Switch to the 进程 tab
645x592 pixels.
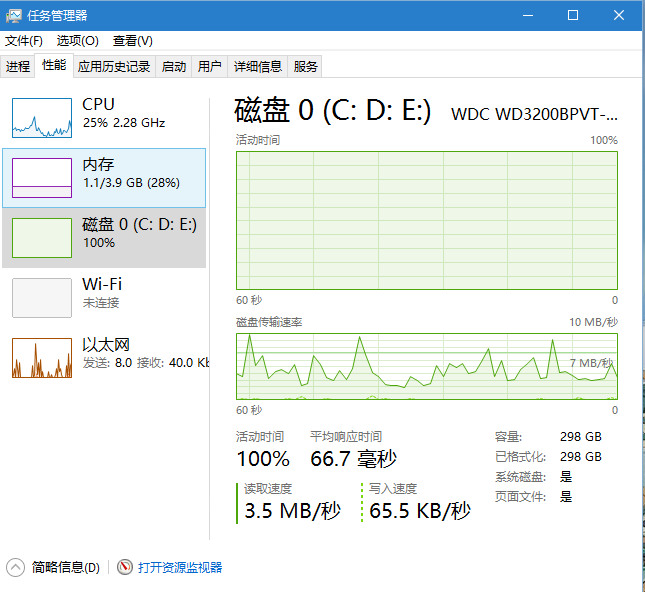pos(18,67)
